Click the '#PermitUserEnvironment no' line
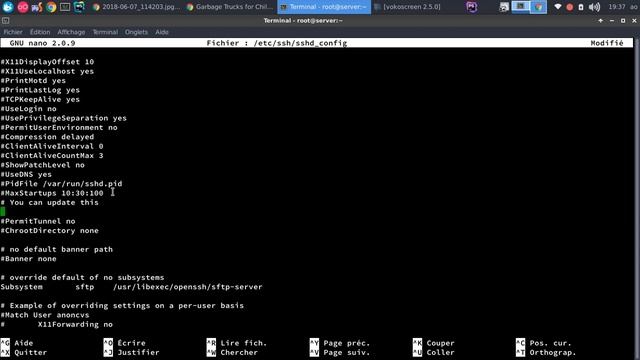 pos(59,127)
